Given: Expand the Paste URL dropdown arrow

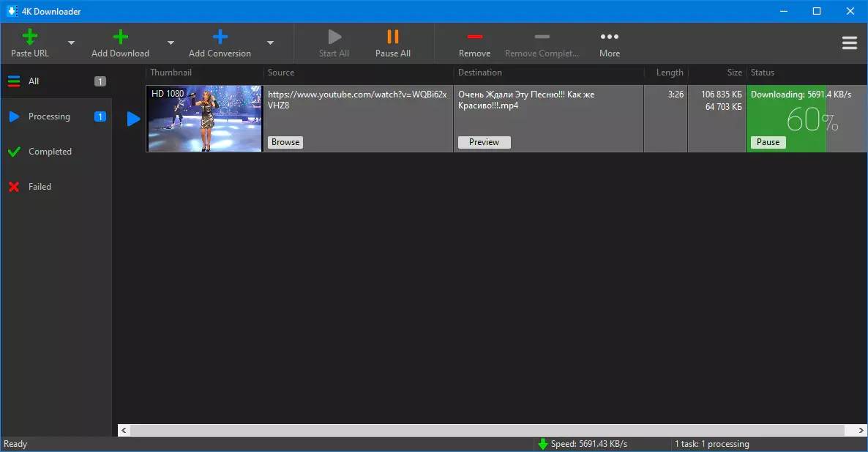Looking at the screenshot, I should [x=71, y=43].
